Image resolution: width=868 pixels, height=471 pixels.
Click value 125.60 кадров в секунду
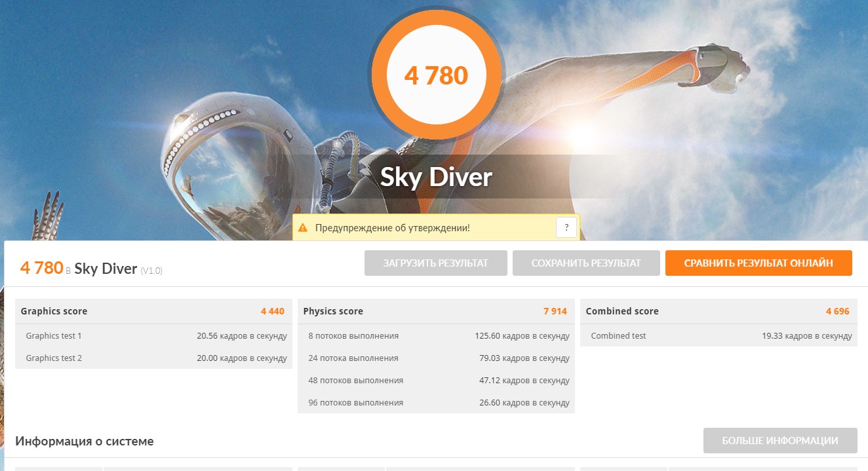tap(523, 335)
